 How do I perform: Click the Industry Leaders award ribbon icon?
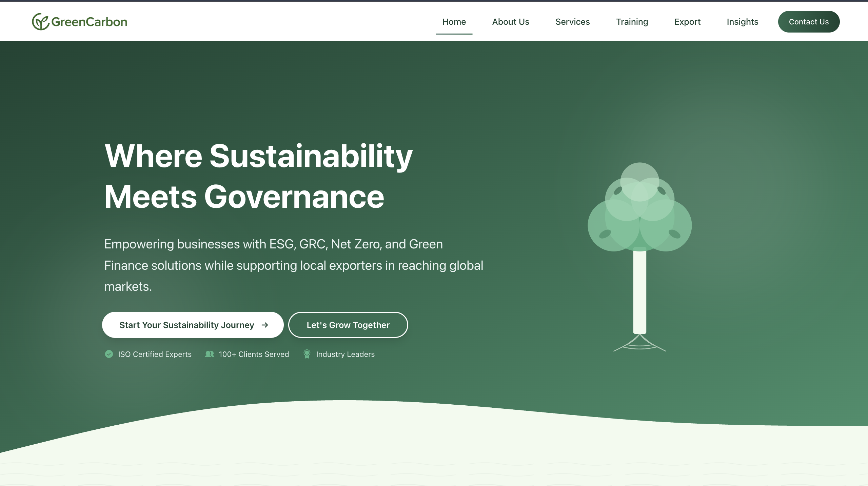(x=307, y=354)
